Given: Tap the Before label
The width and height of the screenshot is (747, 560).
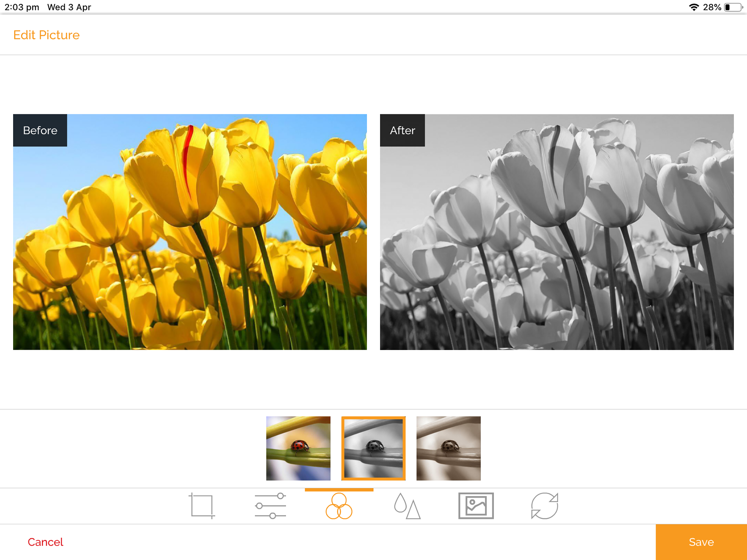Looking at the screenshot, I should pos(40,130).
